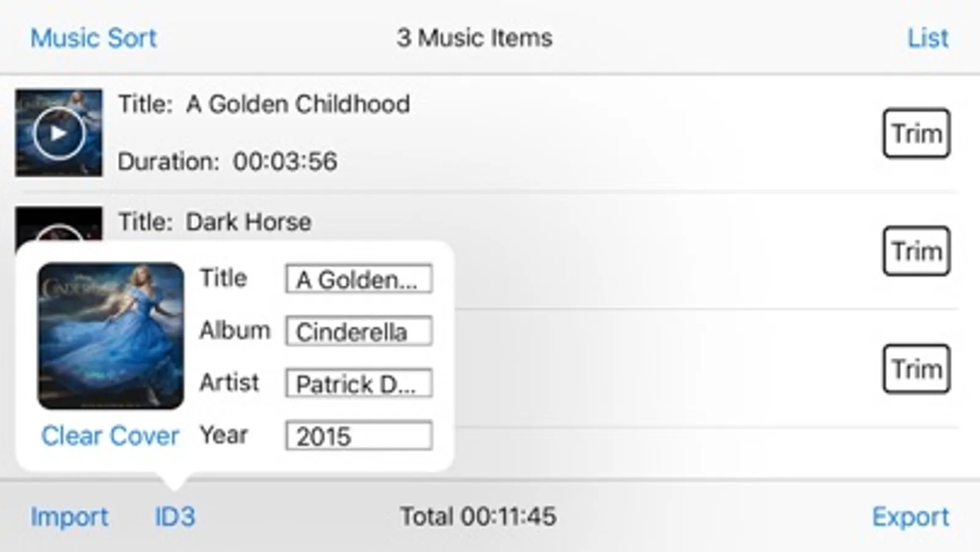
Task: Switch to List view
Action: click(x=927, y=38)
